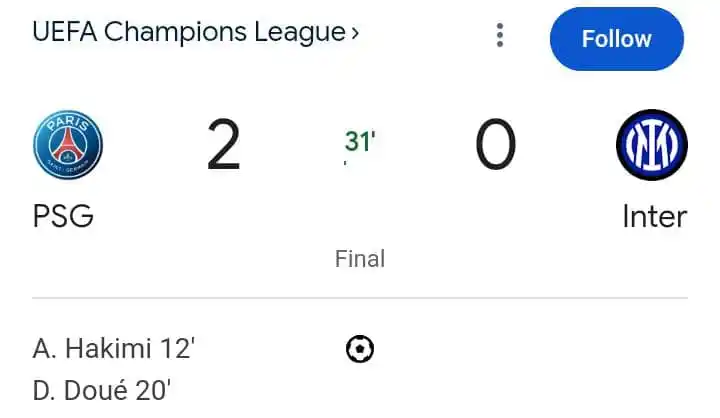The image size is (720, 418).
Task: Click the 12' goal time beside Hakimi
Action: coord(177,348)
